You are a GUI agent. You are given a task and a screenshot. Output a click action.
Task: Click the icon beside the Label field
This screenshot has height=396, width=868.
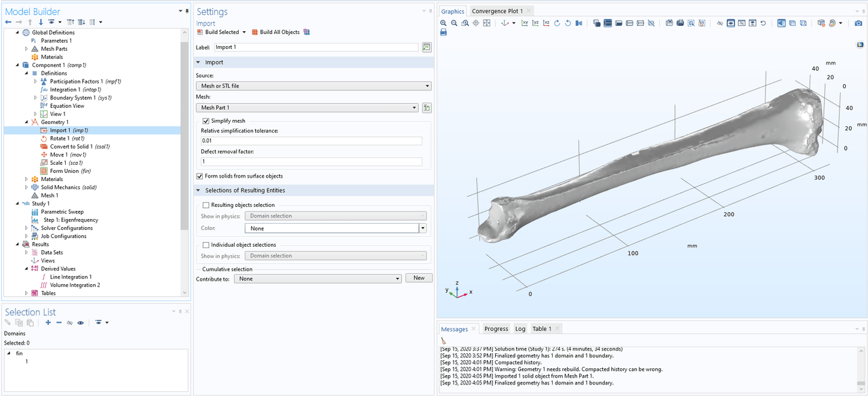click(427, 47)
